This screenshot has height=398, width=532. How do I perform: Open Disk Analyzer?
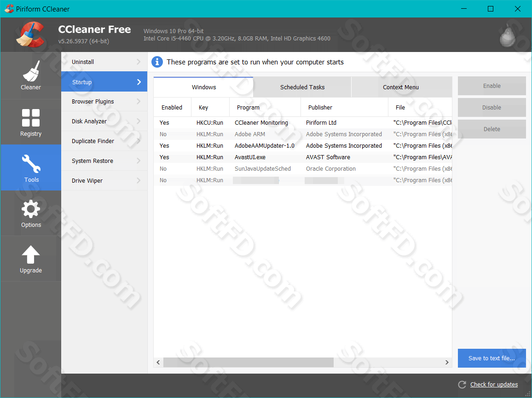(104, 121)
